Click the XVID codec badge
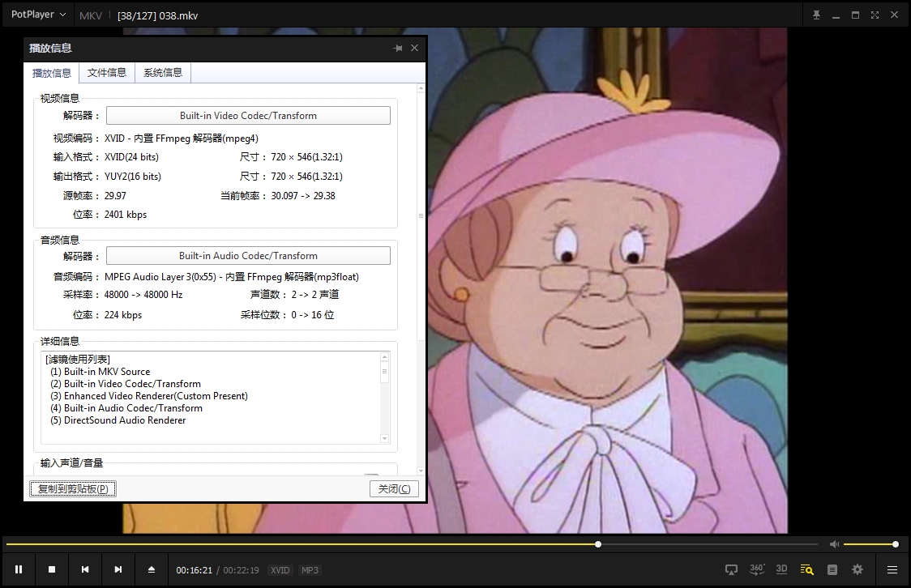911x588 pixels. tap(280, 570)
